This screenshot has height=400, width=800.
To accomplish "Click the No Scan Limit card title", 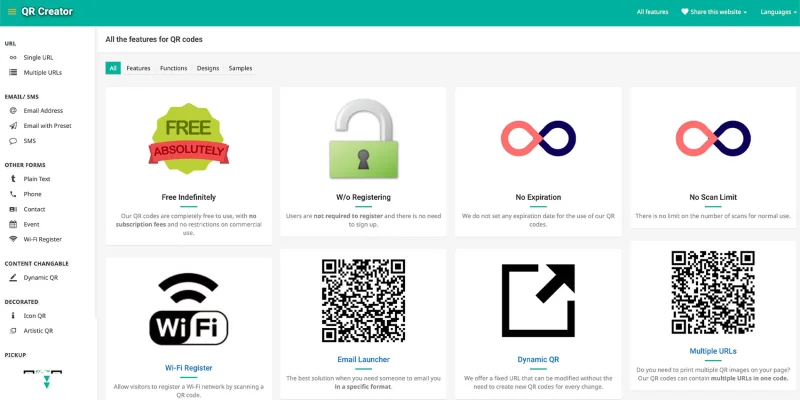I will tap(713, 197).
